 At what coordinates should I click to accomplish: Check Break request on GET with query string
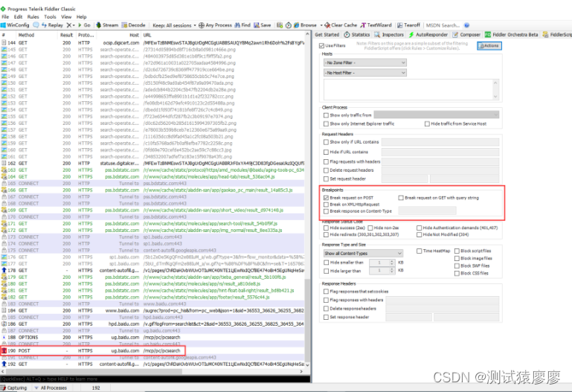(x=401, y=198)
